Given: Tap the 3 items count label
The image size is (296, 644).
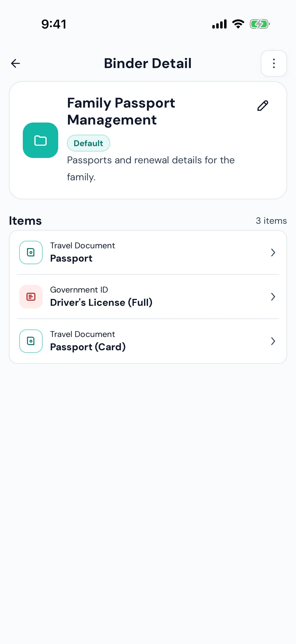Looking at the screenshot, I should point(271,221).
